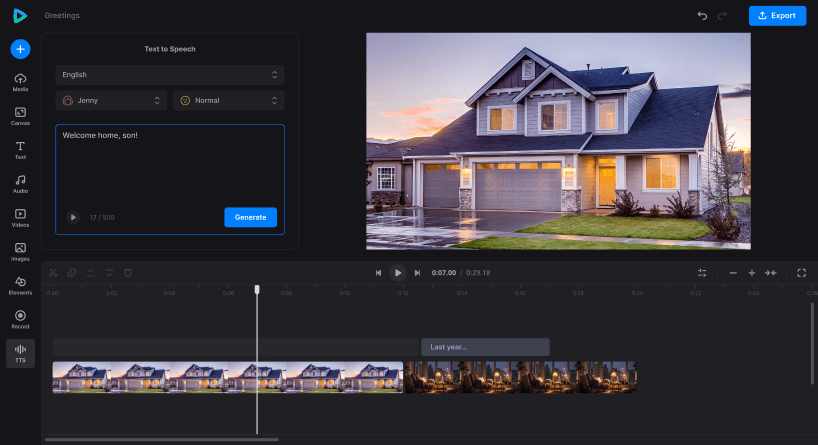Select the 'Last year...' audio clip
Viewport: 818px width, 445px height.
(485, 347)
